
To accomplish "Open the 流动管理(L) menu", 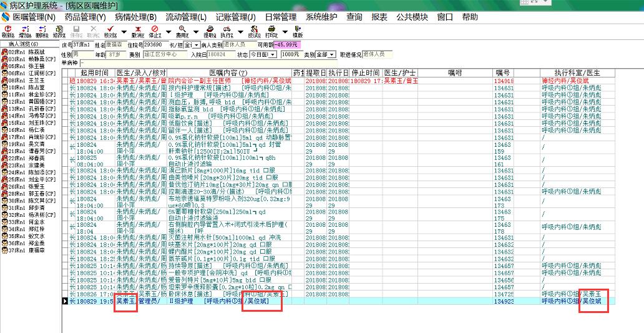I will tap(186, 17).
